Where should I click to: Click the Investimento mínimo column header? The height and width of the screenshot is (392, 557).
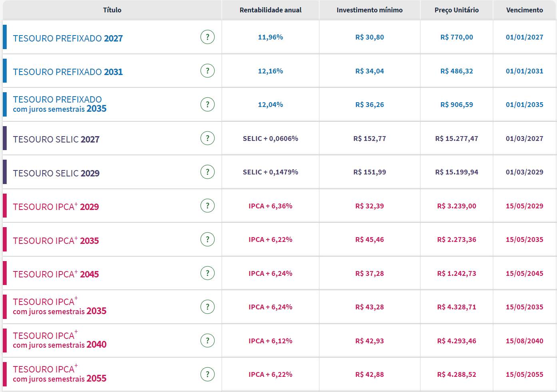point(370,10)
